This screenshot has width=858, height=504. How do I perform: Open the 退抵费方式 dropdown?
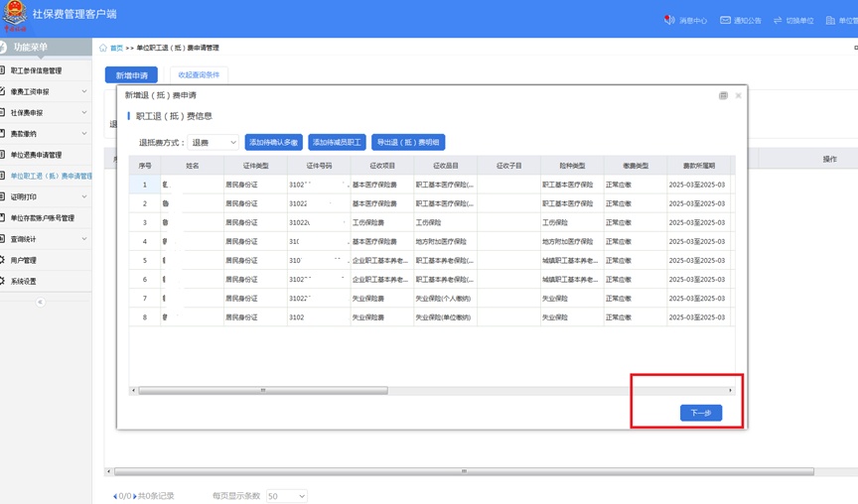(x=214, y=143)
